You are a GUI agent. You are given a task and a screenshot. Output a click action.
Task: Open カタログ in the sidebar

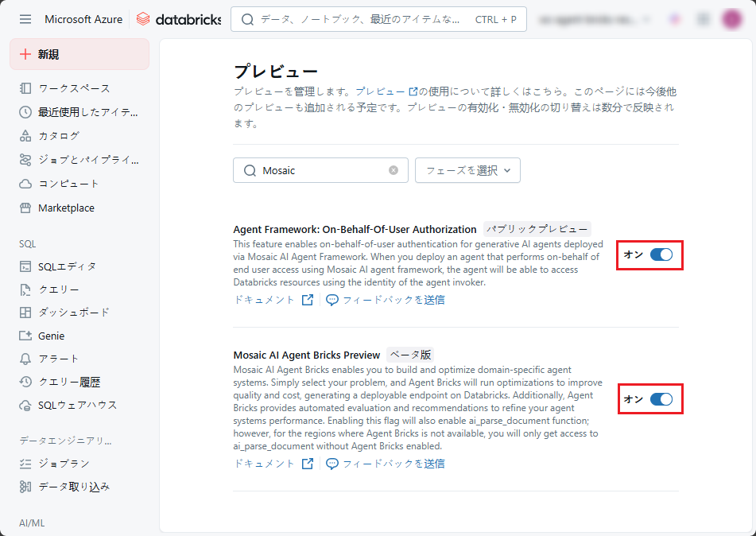[59, 136]
